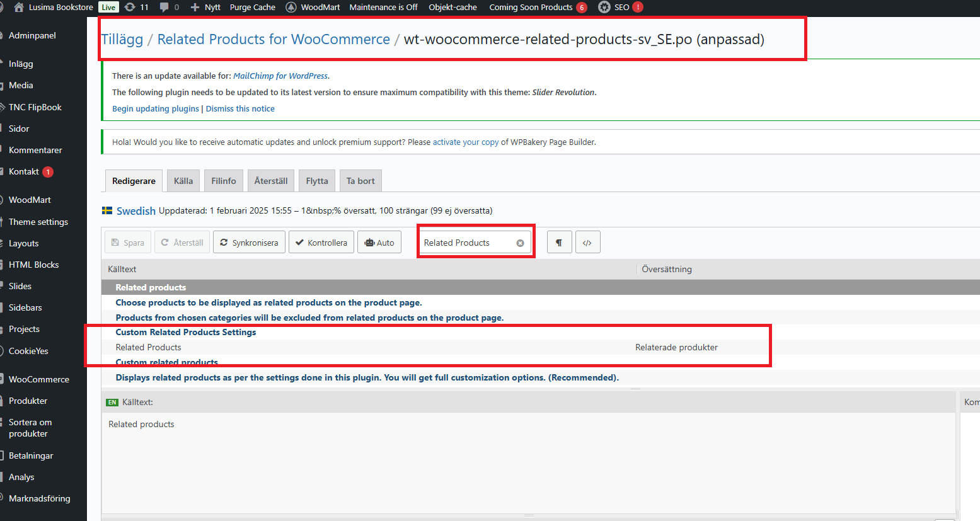Open the Lusima Bookstore site home icon
Screen dimensions: 980x521
[x=19, y=8]
